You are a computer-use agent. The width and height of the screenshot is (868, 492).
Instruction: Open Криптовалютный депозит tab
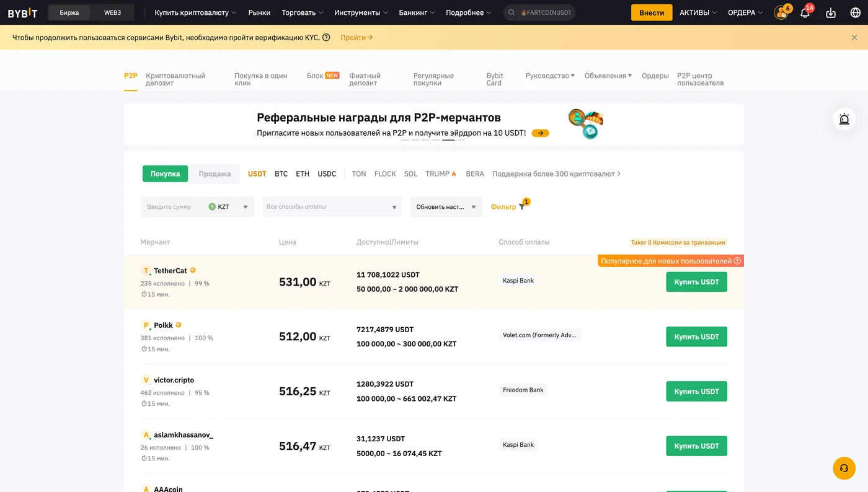pos(175,79)
